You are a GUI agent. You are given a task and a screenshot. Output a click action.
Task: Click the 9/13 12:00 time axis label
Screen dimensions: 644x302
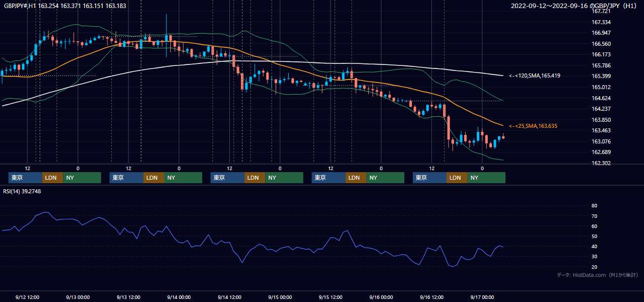128,297
